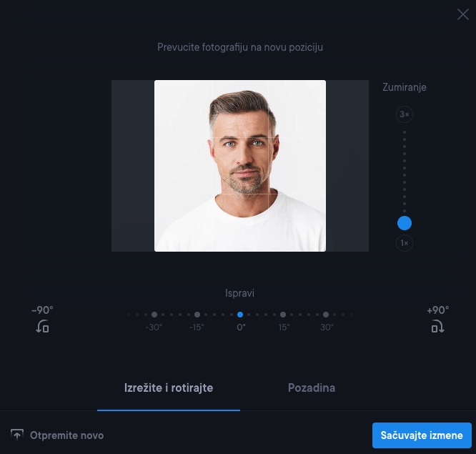Switch to the Pozadina tab
Viewport: 476px width, 454px height.
pyautogui.click(x=311, y=388)
